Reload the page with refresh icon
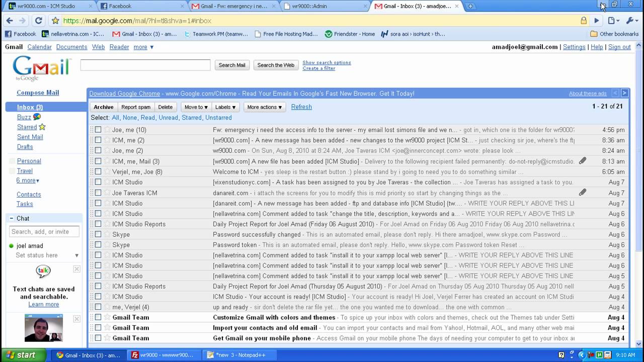Image resolution: width=644 pixels, height=362 pixels. click(x=38, y=21)
